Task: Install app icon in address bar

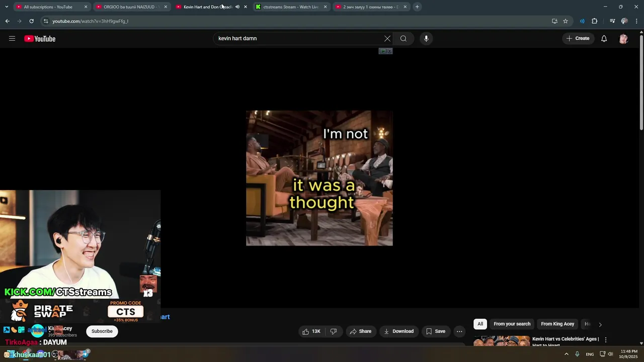Action: click(x=554, y=21)
